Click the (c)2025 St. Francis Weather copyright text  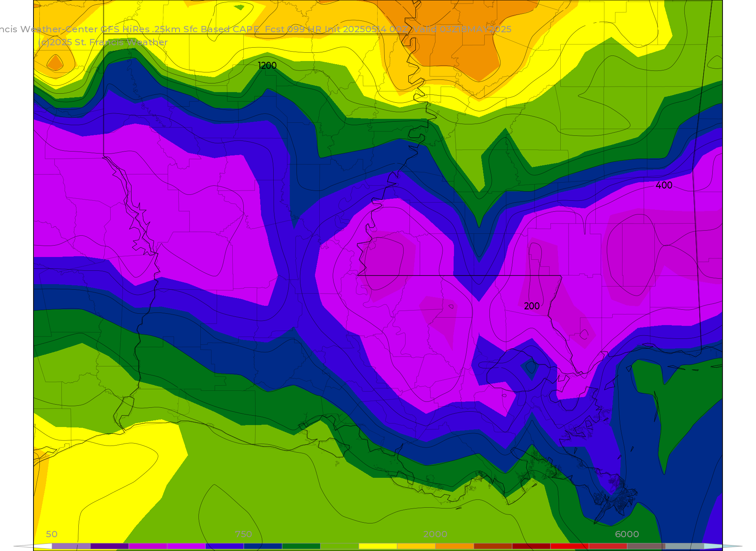point(103,42)
